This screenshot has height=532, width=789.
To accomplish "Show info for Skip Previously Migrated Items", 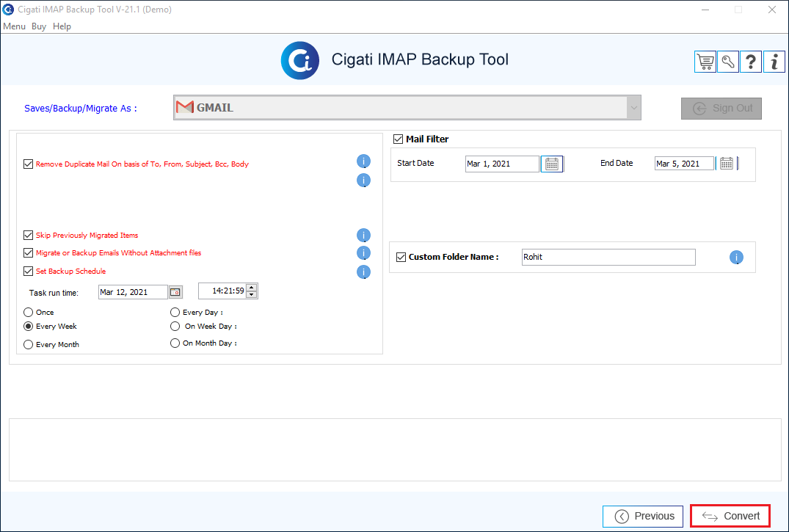I will point(363,235).
